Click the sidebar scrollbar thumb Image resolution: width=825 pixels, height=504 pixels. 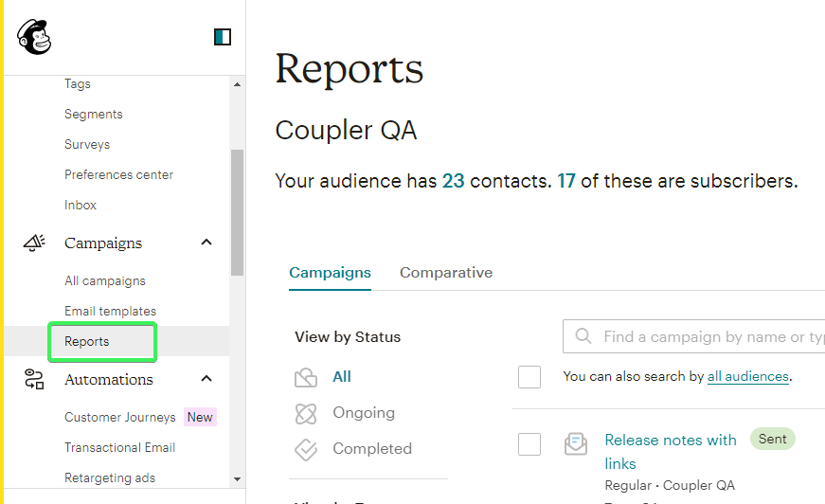click(238, 212)
